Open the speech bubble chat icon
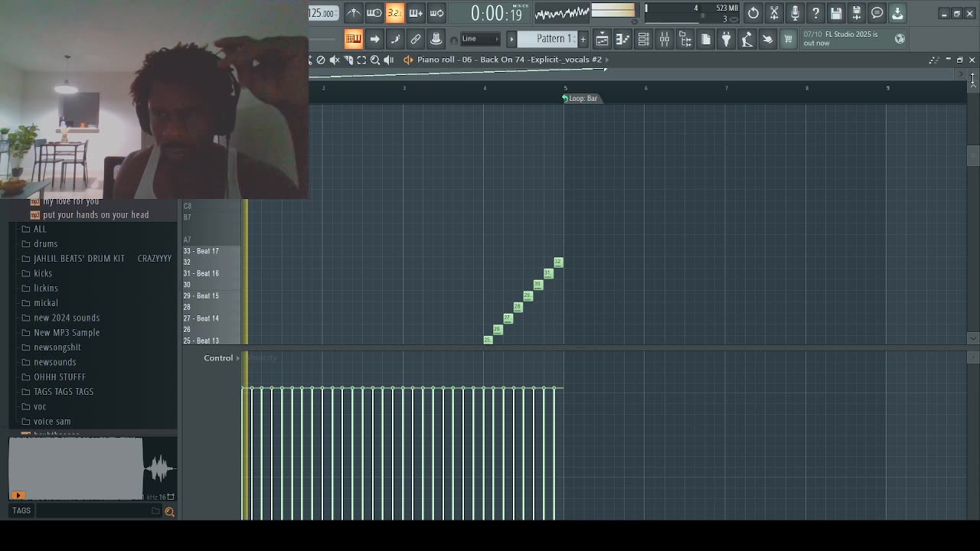The height and width of the screenshot is (551, 980). (877, 13)
